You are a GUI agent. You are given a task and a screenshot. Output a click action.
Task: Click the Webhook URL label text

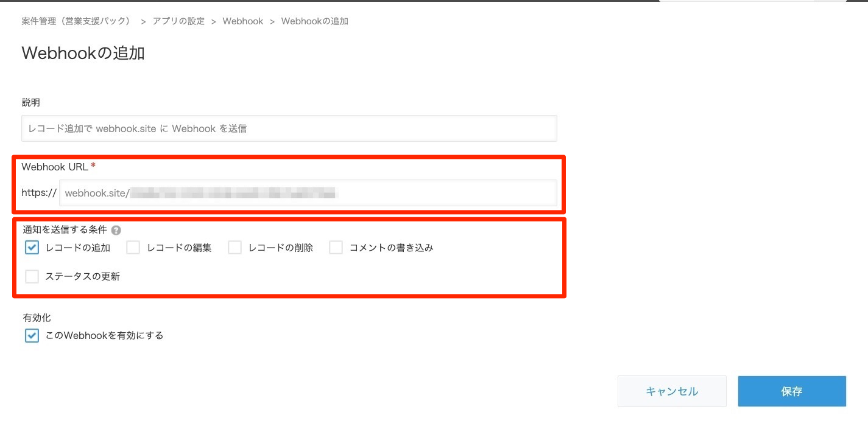coord(55,167)
